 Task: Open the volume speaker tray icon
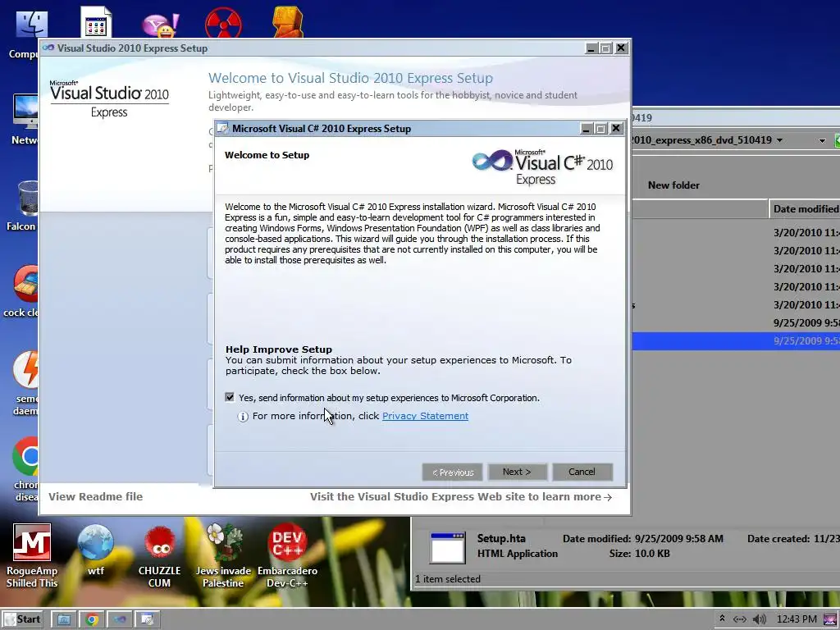[x=759, y=619]
